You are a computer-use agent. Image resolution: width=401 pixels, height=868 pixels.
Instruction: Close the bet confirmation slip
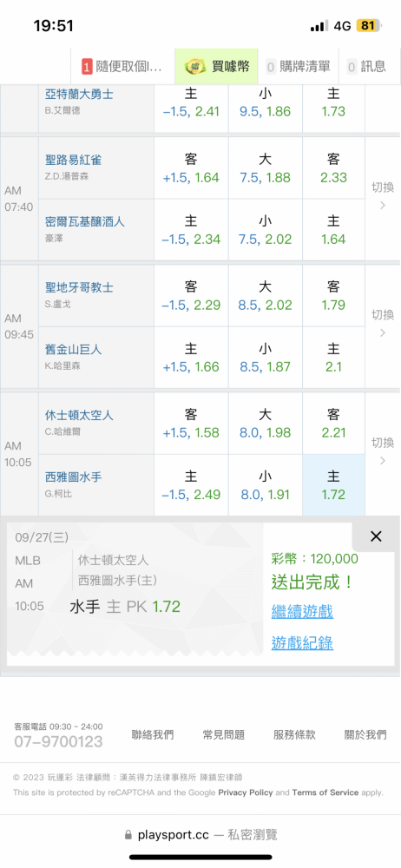[376, 536]
